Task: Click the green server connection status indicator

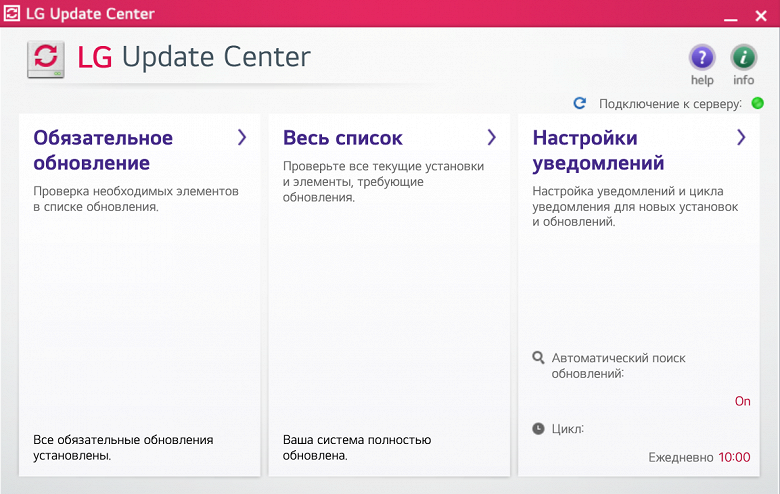Action: tap(757, 103)
